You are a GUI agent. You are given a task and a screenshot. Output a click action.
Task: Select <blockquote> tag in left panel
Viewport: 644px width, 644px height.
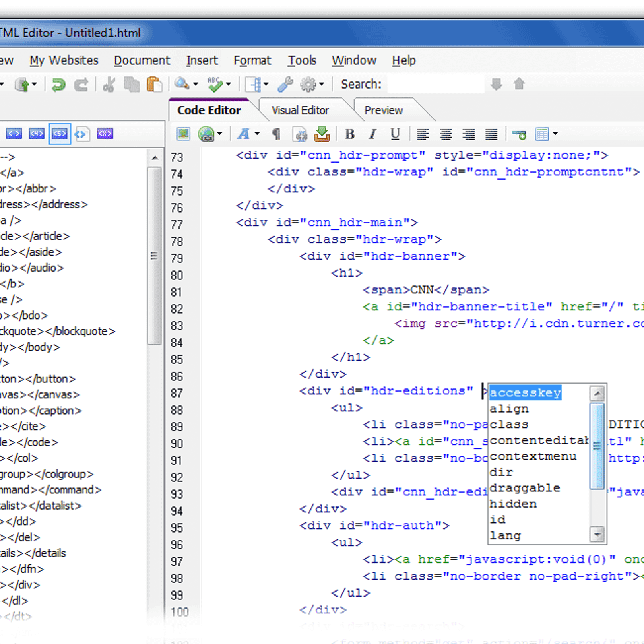tap(57, 331)
